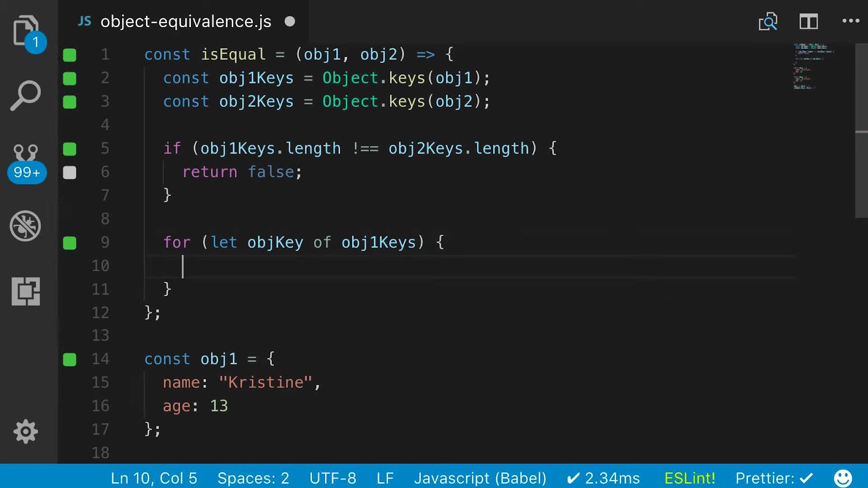Click Object on line 2
The height and width of the screenshot is (488, 868).
click(350, 78)
